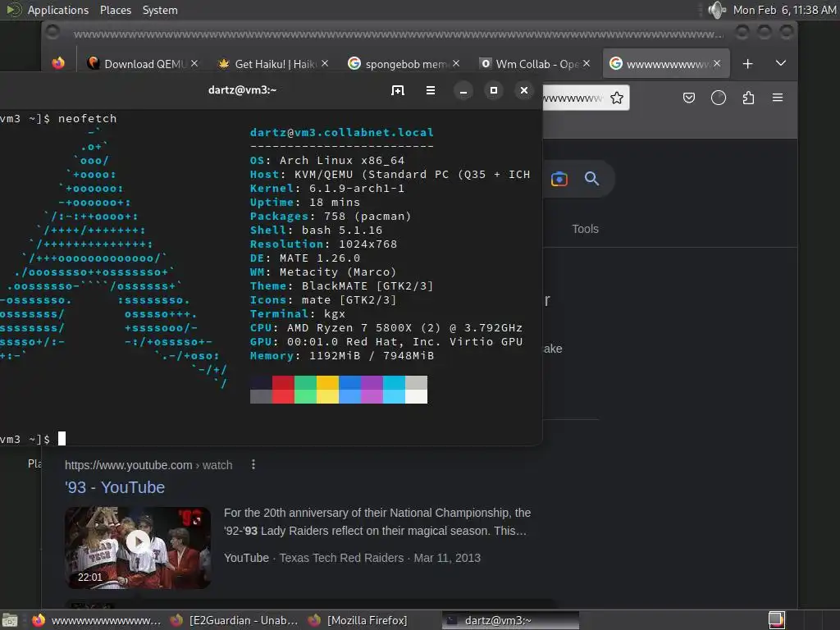This screenshot has width=840, height=630.
Task: Close the dartz@vm3 terminal window
Action: (x=524, y=90)
